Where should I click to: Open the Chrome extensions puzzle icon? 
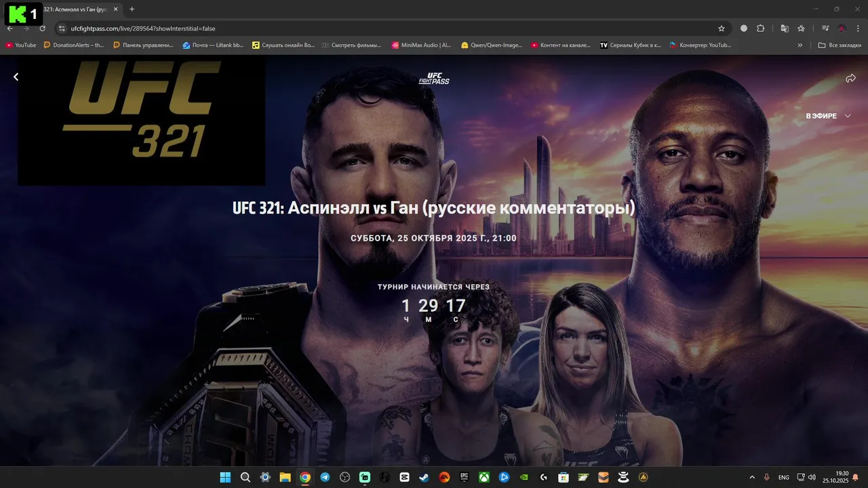(760, 28)
